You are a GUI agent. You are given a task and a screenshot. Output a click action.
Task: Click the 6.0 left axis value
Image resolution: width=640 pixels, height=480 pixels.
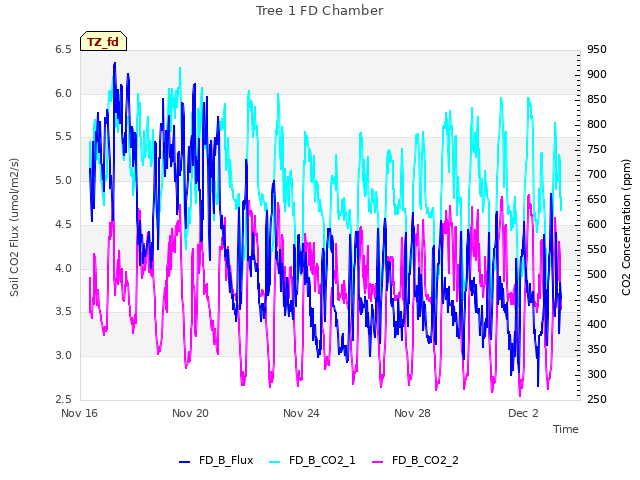(63, 93)
